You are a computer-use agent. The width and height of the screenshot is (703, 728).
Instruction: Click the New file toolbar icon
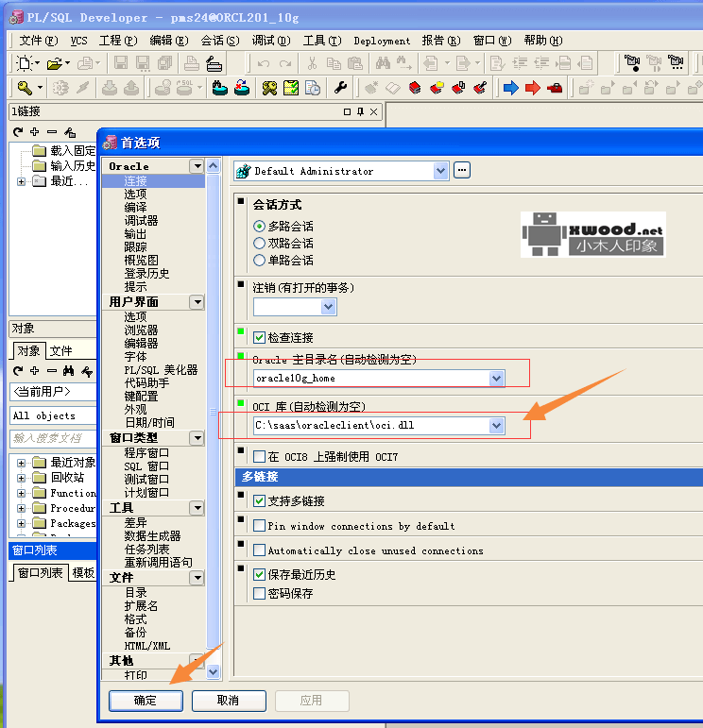tap(24, 63)
